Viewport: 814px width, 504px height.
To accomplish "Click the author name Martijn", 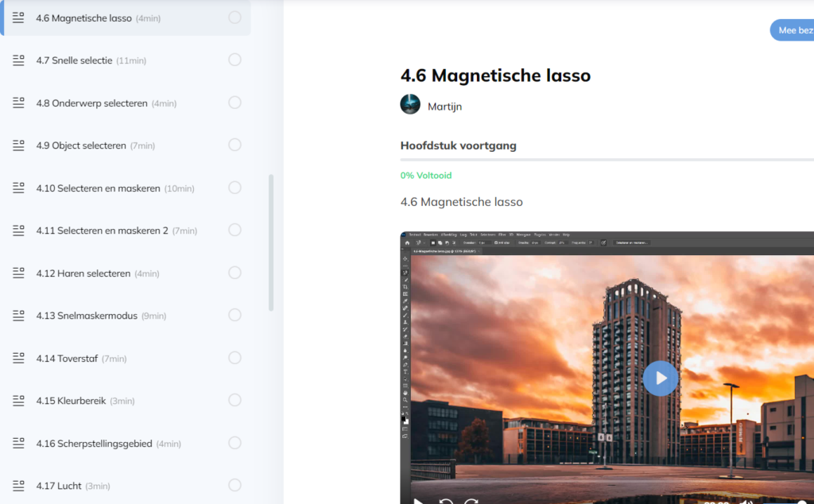I will [x=444, y=107].
